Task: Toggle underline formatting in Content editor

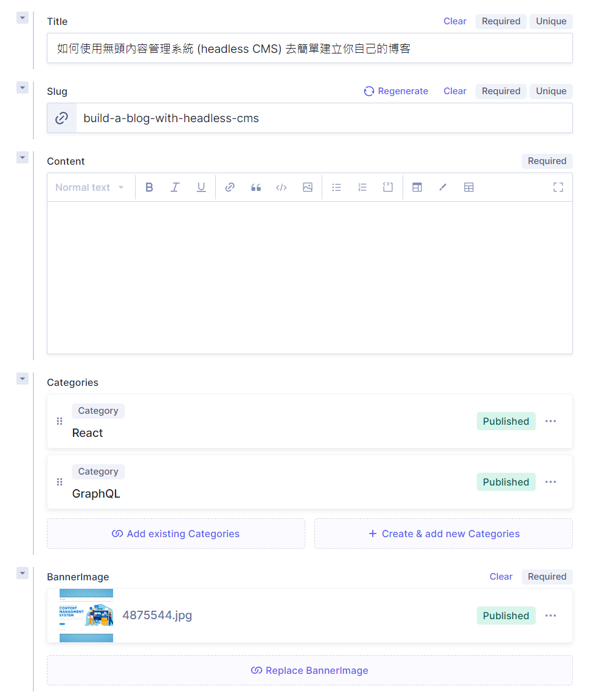Action: pos(201,188)
